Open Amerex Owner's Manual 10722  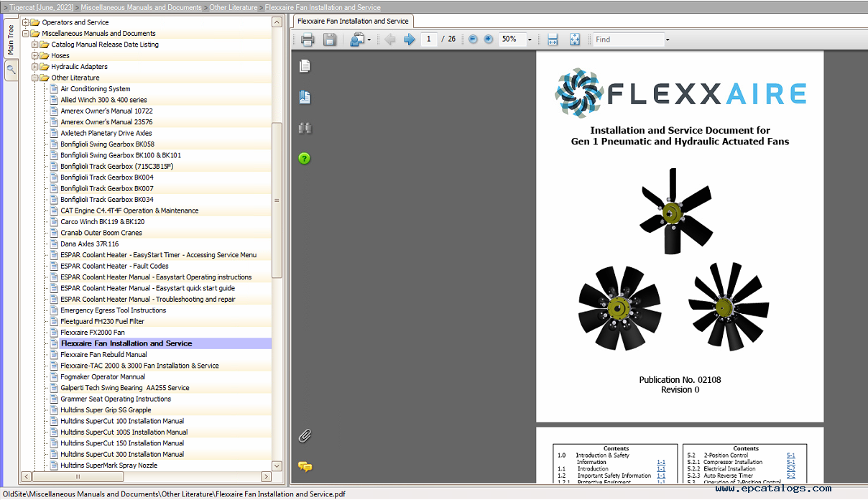(106, 111)
